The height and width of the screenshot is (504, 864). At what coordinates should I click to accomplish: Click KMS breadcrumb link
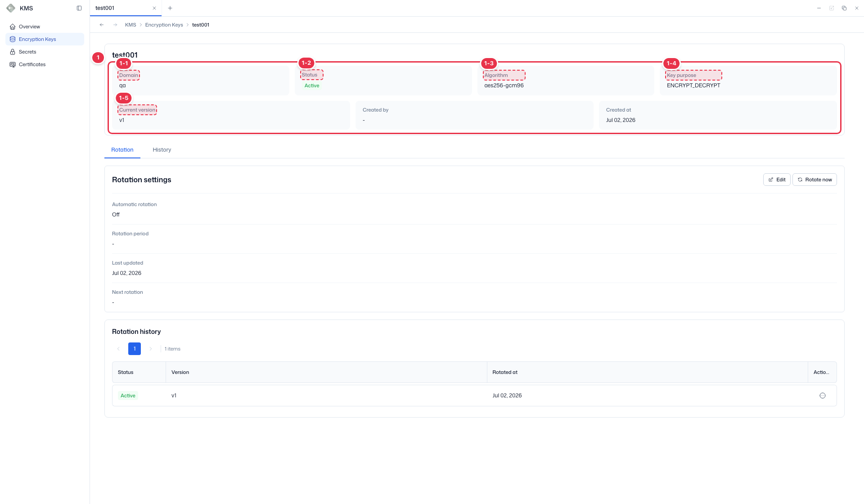[130, 25]
